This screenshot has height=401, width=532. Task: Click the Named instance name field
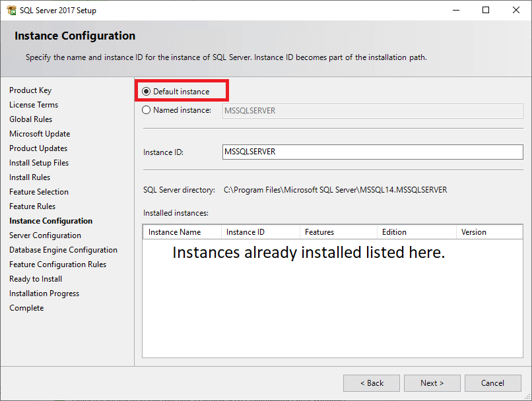(x=372, y=111)
